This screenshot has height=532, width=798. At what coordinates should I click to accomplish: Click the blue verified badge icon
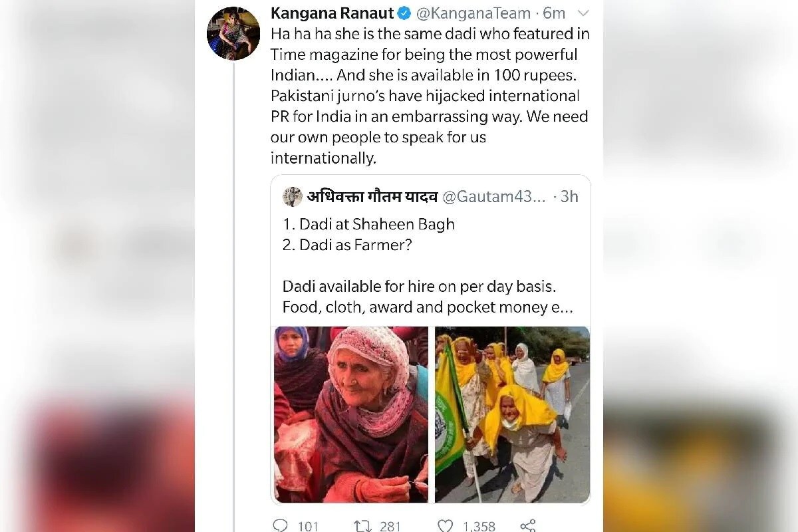coord(404,13)
